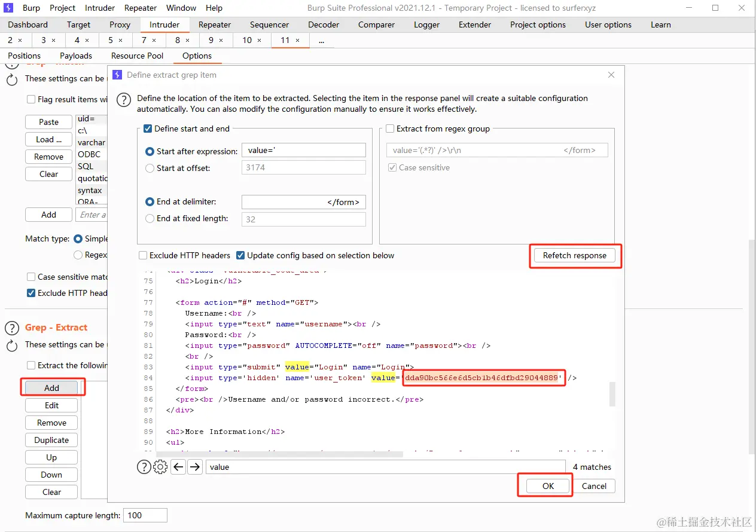Viewport: 756px width, 532px height.
Task: Click the lightning icon in dialog title
Action: [x=117, y=75]
